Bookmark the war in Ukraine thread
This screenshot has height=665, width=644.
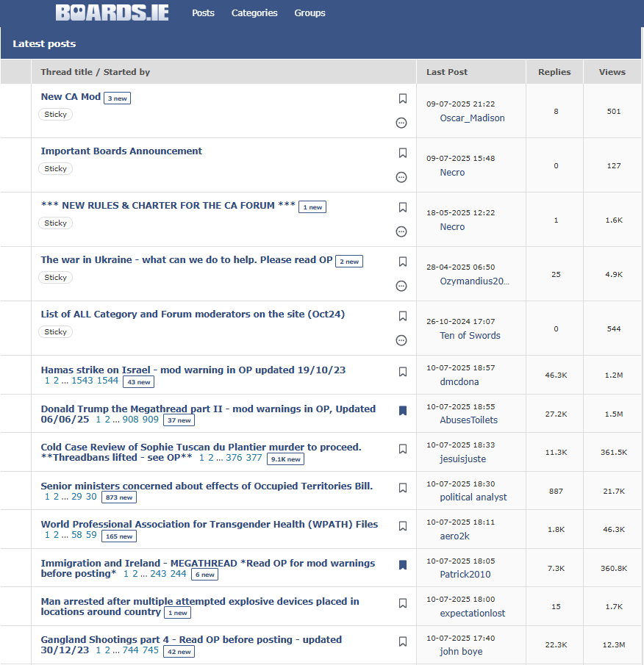point(403,262)
